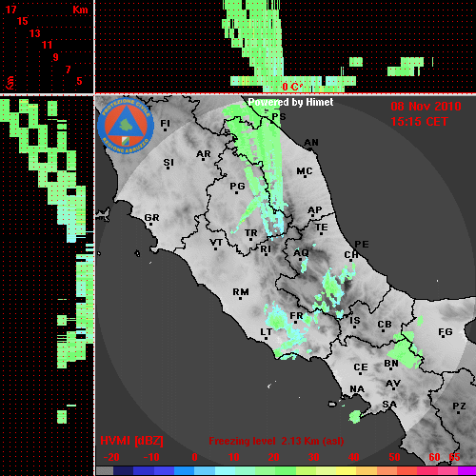Click the SA city label
The width and height of the screenshot is (476, 476).
389,405
